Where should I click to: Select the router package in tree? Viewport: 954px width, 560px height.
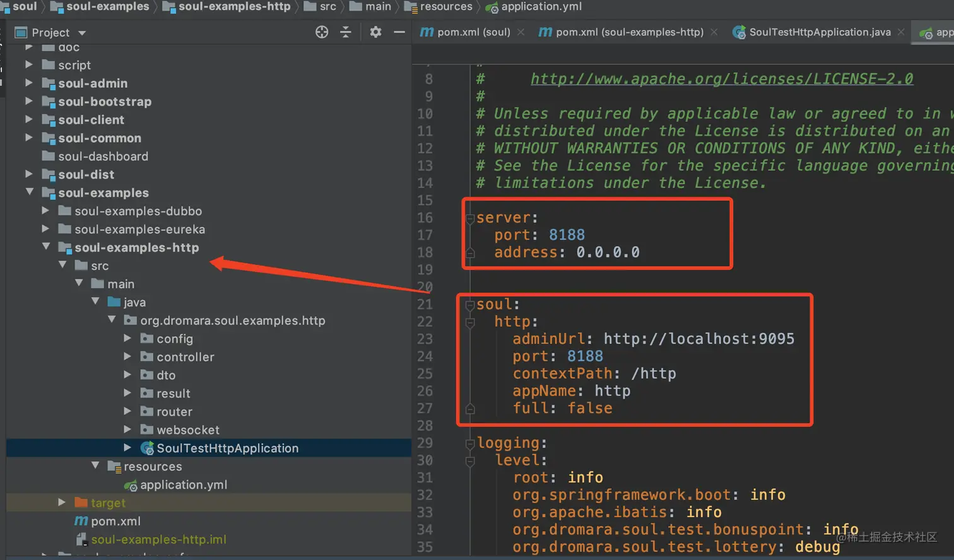click(174, 412)
